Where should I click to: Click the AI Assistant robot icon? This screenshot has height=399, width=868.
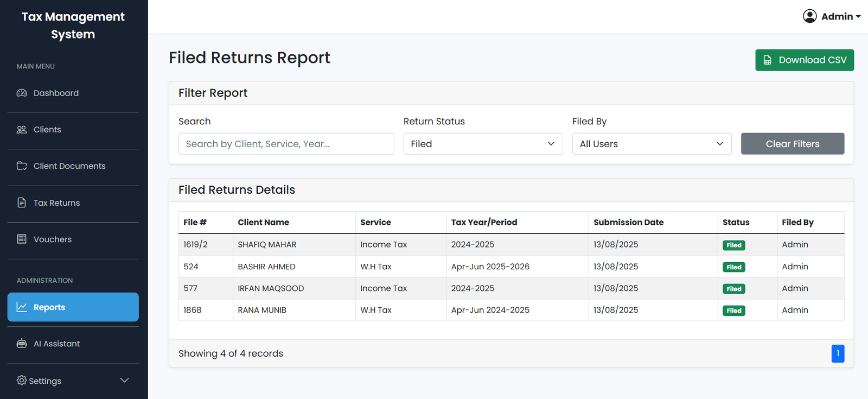click(x=22, y=343)
